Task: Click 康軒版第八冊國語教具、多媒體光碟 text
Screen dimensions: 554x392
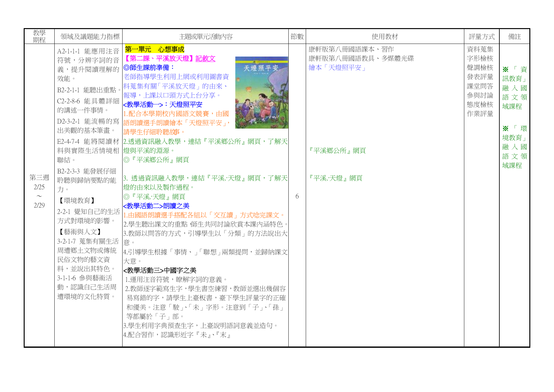Action: pyautogui.click(x=361, y=58)
